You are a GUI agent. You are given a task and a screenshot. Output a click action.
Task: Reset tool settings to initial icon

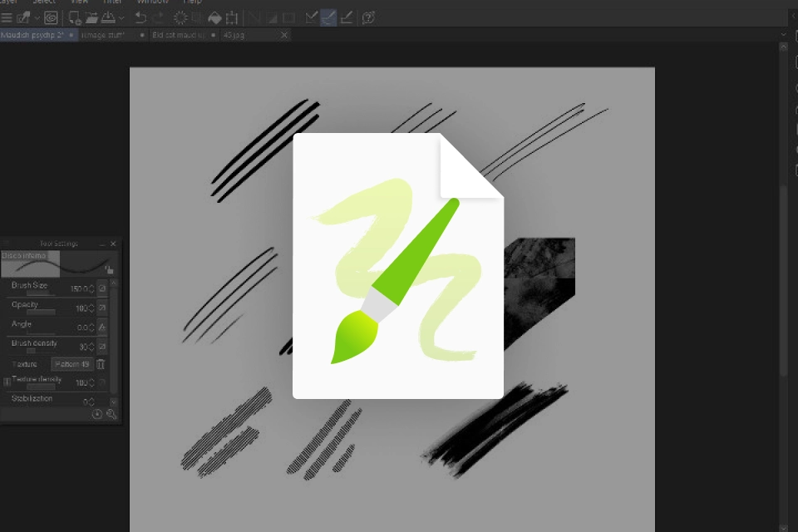pyautogui.click(x=96, y=415)
